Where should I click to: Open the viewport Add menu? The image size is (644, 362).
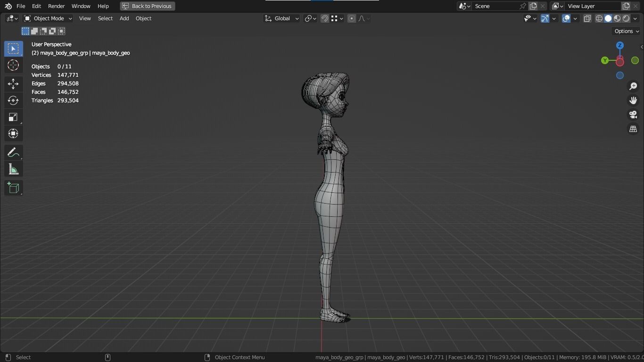coord(124,18)
